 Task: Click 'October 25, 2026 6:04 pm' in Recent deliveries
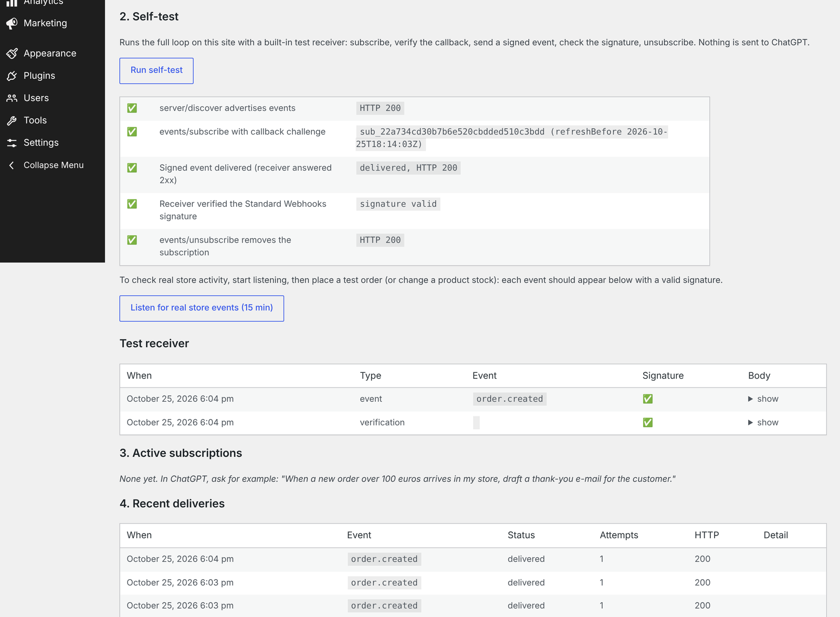180,559
